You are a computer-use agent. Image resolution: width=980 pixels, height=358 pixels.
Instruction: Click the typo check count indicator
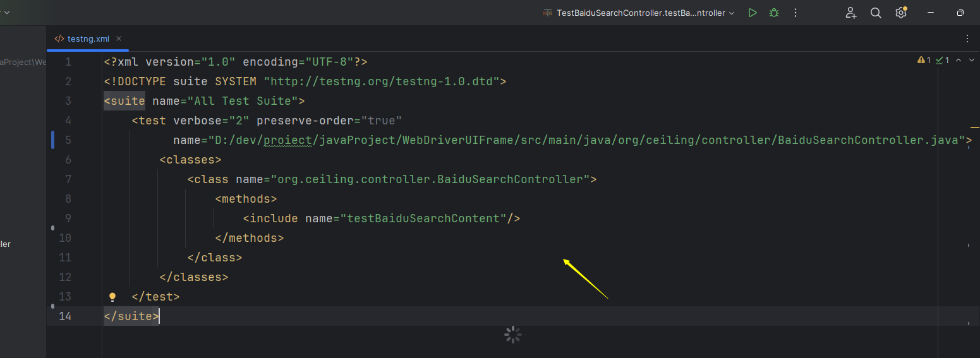(x=943, y=60)
